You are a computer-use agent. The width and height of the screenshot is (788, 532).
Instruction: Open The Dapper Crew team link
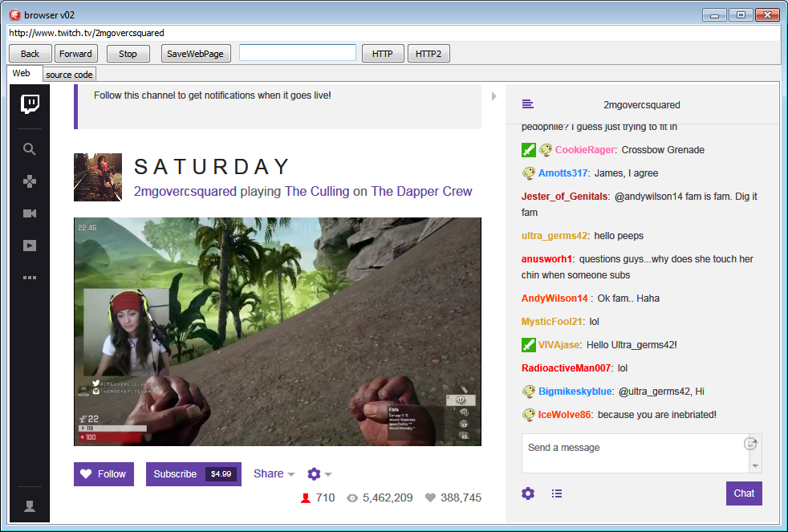pyautogui.click(x=421, y=192)
